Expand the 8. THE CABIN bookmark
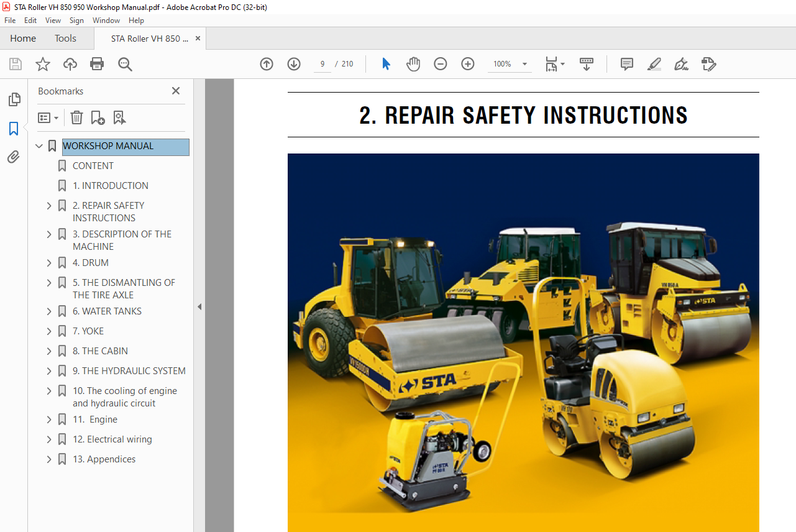 (49, 351)
